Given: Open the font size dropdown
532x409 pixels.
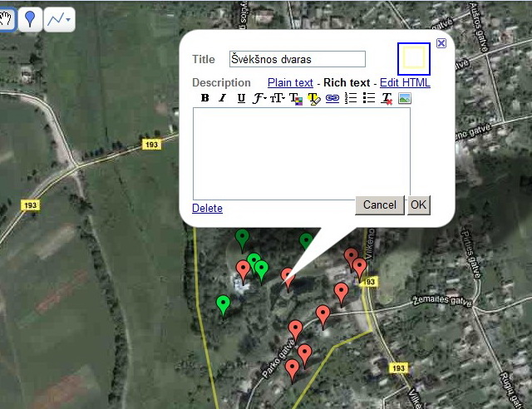Looking at the screenshot, I should pyautogui.click(x=278, y=98).
